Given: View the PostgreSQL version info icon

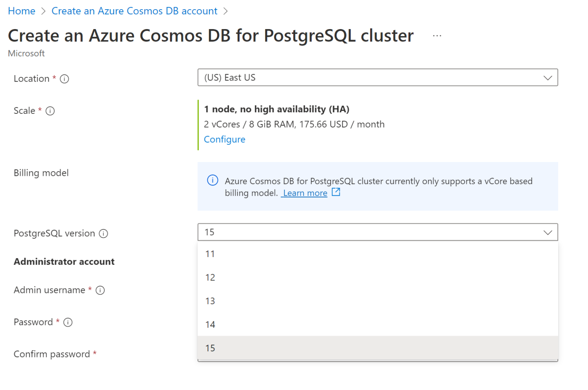Looking at the screenshot, I should (x=103, y=234).
